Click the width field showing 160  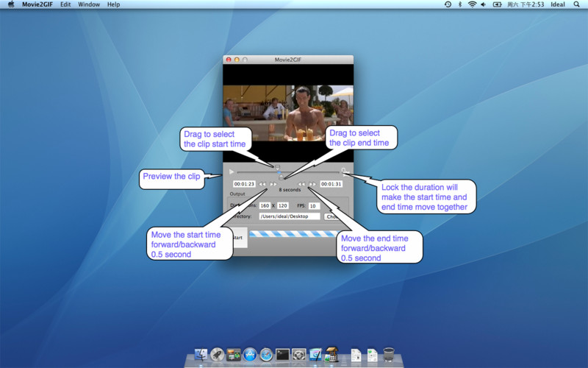[265, 206]
